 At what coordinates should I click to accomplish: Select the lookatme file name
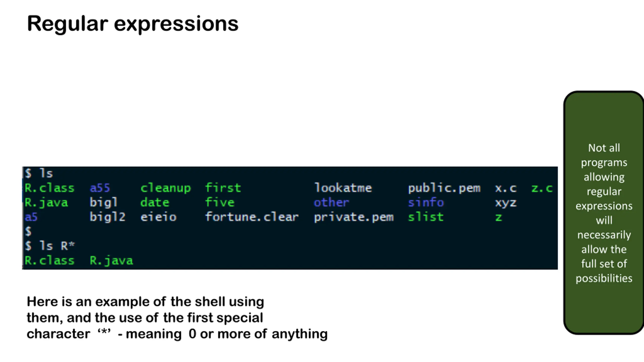pos(343,188)
